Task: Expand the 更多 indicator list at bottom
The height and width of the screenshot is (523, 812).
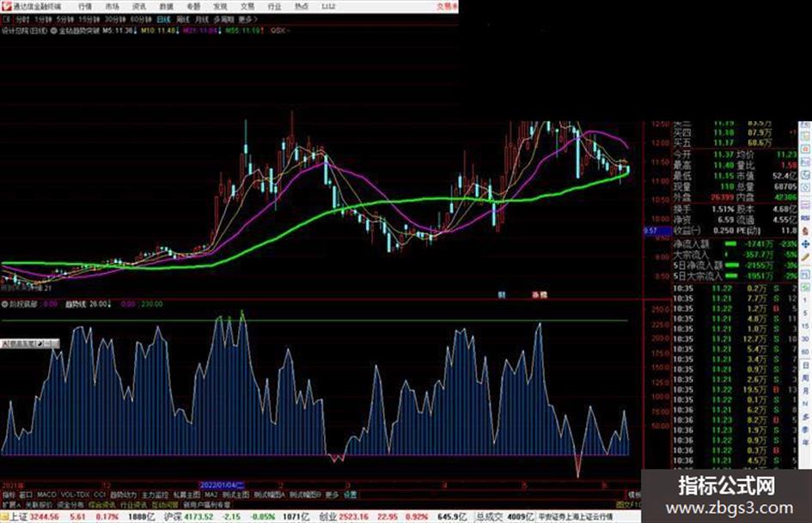Action: (332, 495)
